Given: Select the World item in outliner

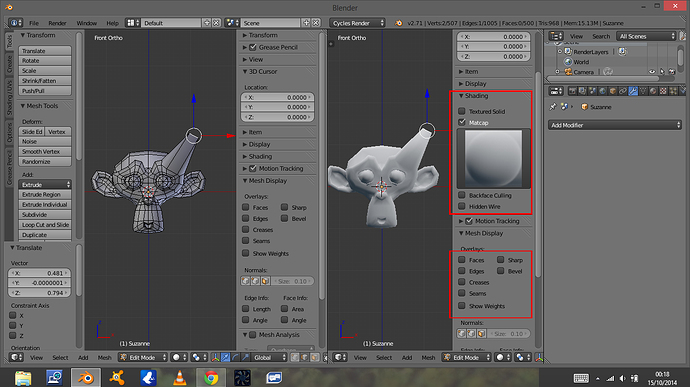Looking at the screenshot, I should point(581,62).
